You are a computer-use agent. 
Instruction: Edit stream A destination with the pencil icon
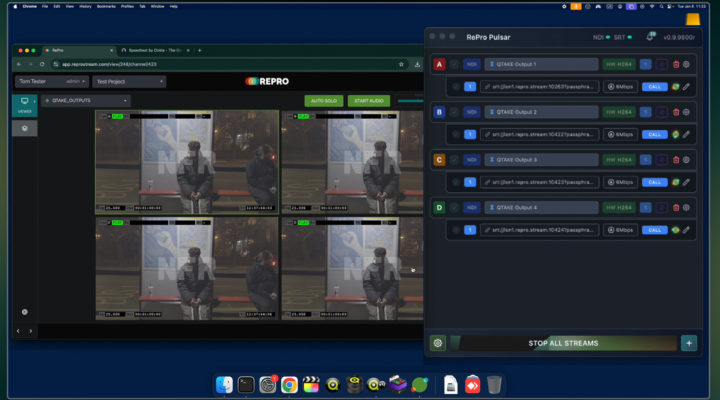[x=686, y=87]
